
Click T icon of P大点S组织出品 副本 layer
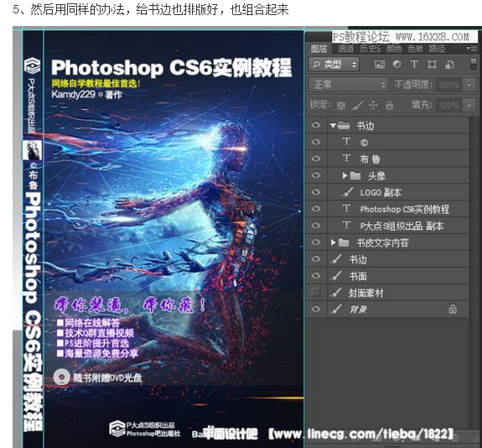coord(346,225)
